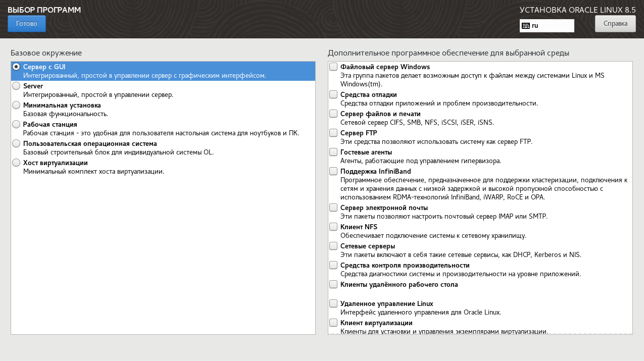Click the Дополнительное программное обеспечение heading

pos(449,53)
